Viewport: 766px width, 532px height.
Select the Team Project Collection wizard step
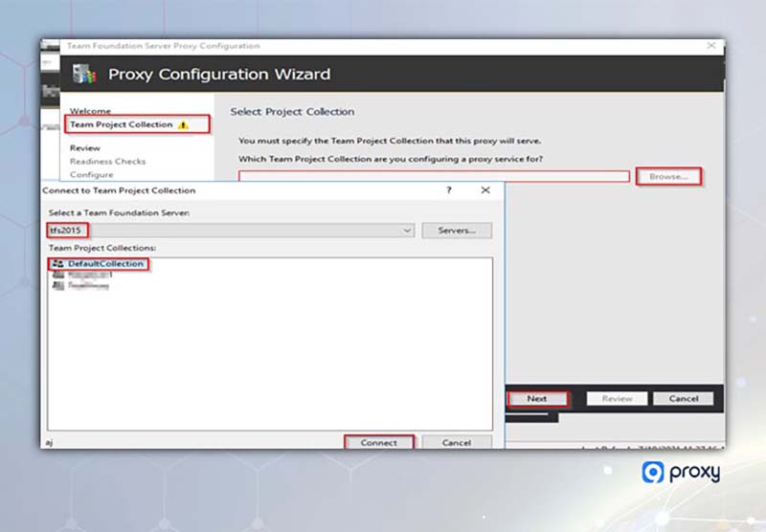point(122,124)
